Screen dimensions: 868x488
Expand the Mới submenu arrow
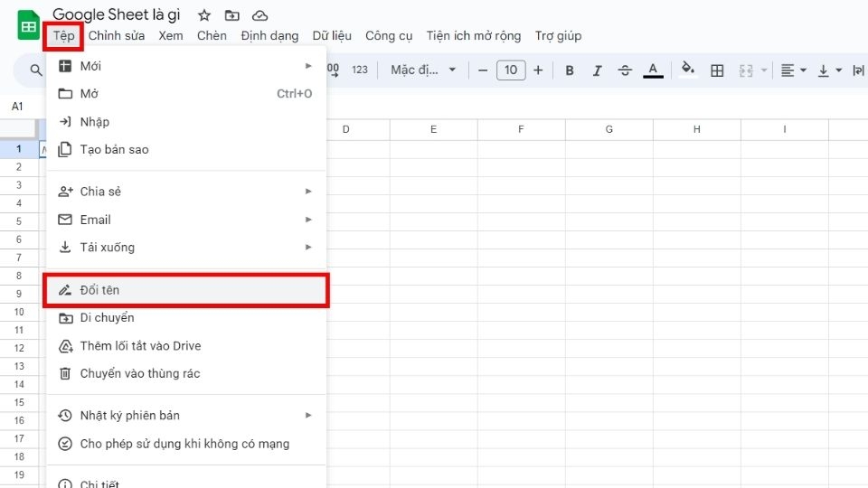[x=308, y=66]
